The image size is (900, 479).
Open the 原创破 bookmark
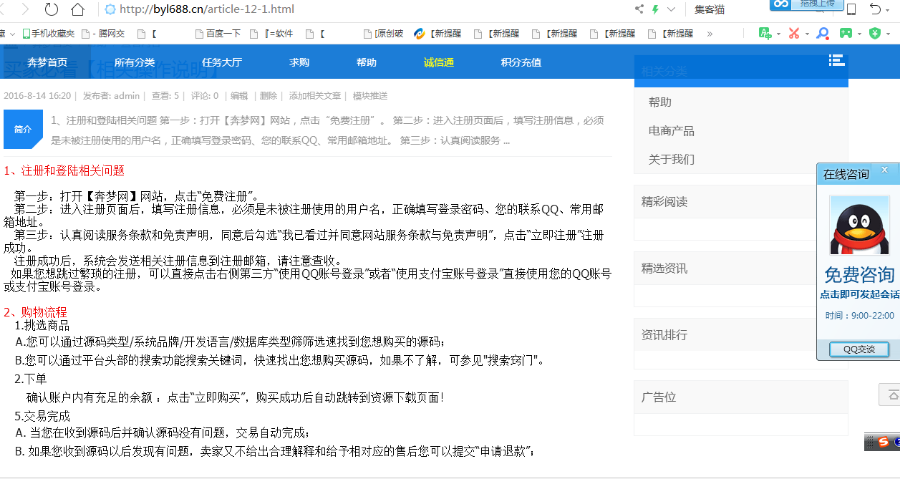point(383,34)
